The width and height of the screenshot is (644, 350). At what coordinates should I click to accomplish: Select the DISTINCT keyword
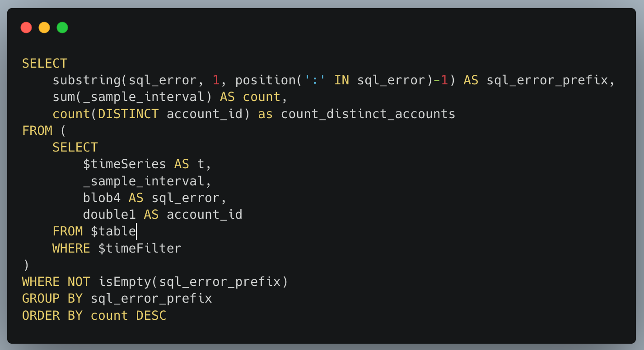point(128,114)
